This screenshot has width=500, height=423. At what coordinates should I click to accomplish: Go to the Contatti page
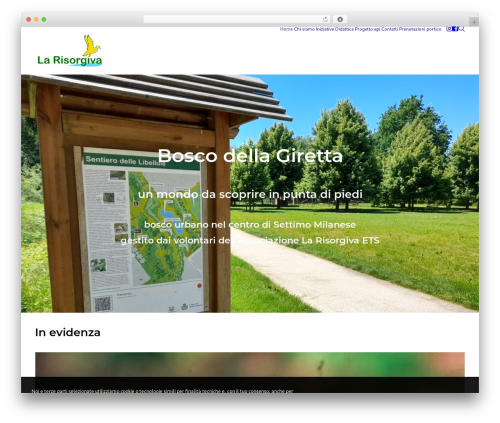tap(390, 29)
